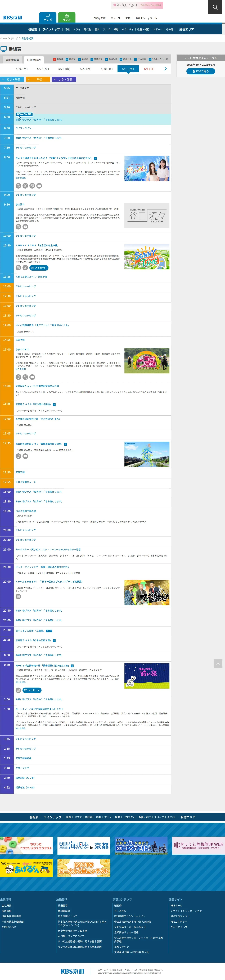The image size is (225, 980).
Task: Select the テレビ tab with TV icon
Action: coord(48,18)
